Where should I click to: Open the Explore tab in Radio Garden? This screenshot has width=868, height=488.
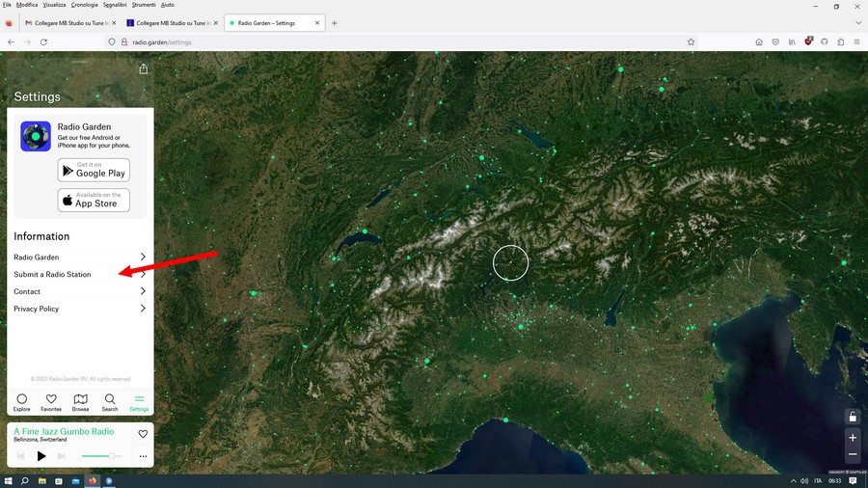click(21, 402)
